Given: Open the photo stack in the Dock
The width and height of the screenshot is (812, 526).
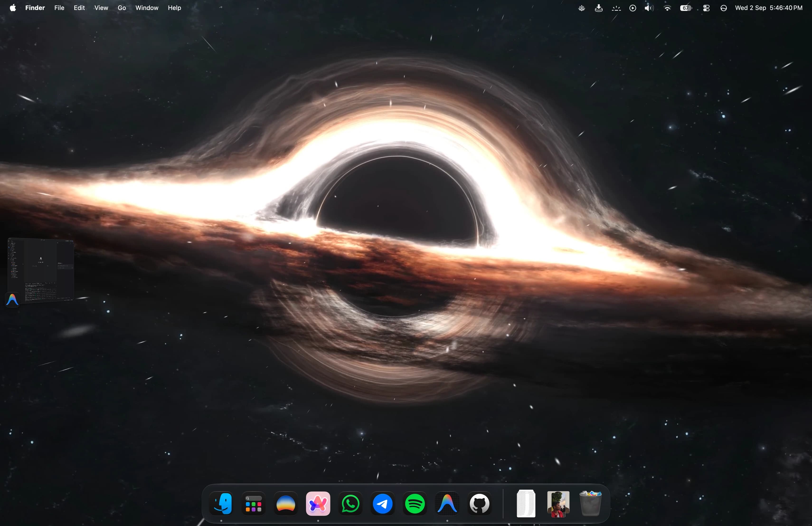Looking at the screenshot, I should [x=558, y=504].
